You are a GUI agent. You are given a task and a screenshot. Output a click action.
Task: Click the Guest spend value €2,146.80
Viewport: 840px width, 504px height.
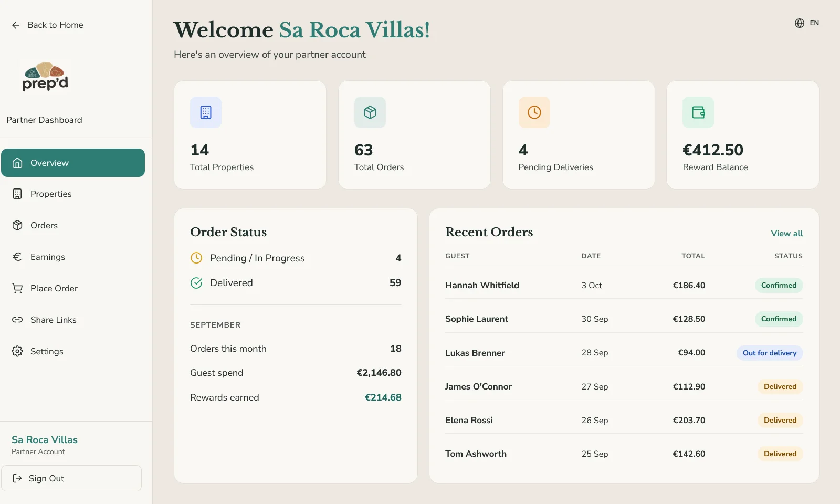[379, 373]
